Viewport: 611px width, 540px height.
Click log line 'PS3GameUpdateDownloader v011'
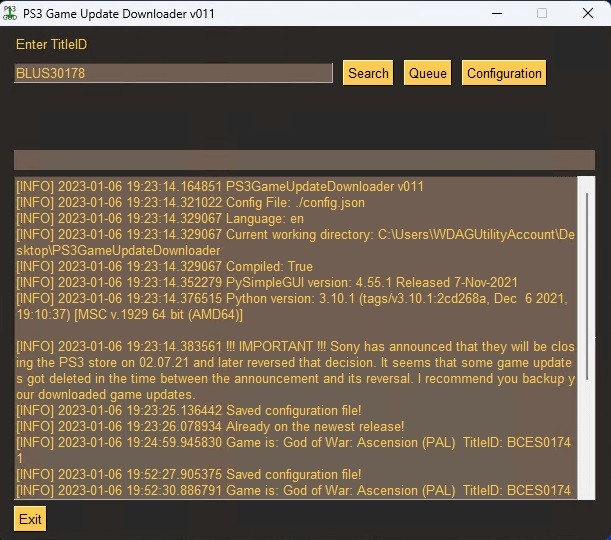tap(220, 186)
